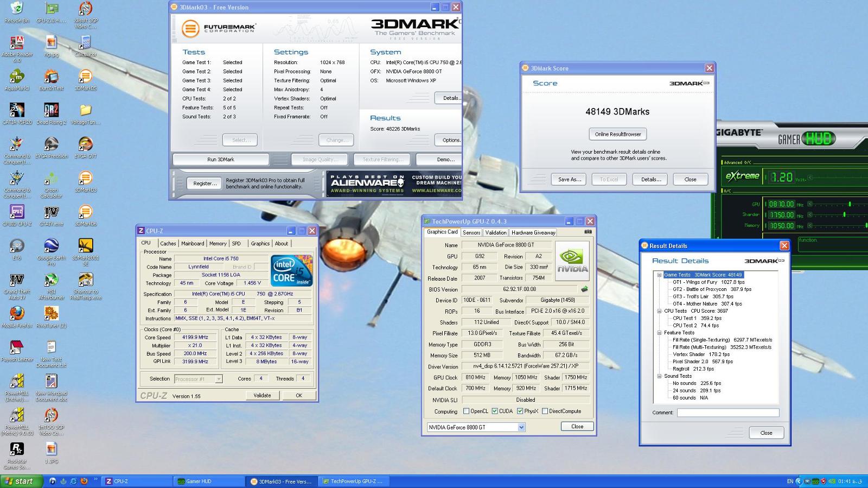Collapse Feature Tests tree node
The height and width of the screenshot is (488, 868).
click(659, 333)
